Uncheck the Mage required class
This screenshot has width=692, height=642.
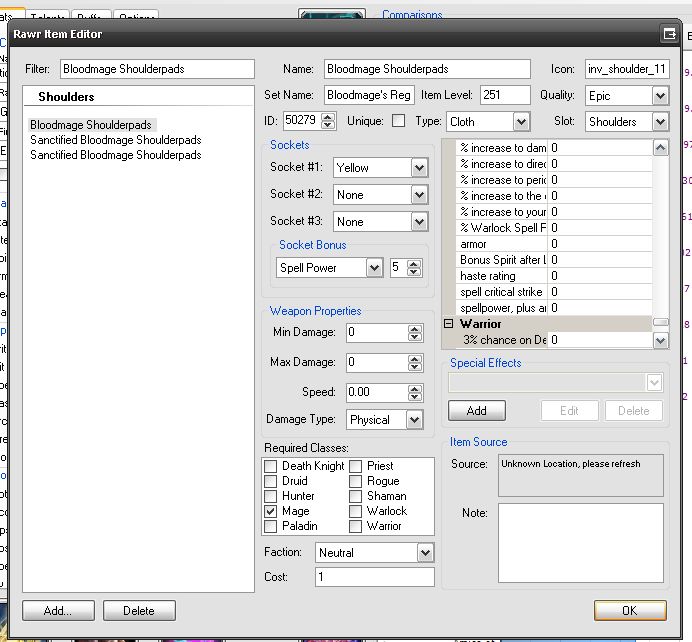pos(271,511)
